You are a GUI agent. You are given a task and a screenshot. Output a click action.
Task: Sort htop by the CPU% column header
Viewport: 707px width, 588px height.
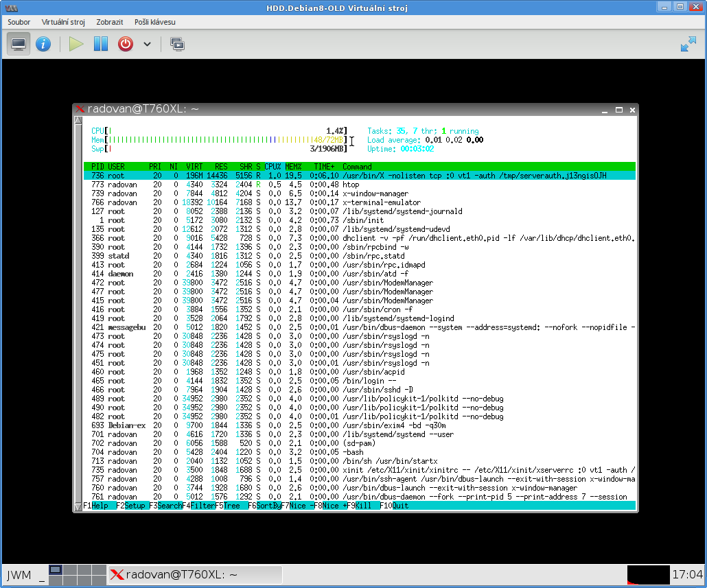pyautogui.click(x=273, y=167)
